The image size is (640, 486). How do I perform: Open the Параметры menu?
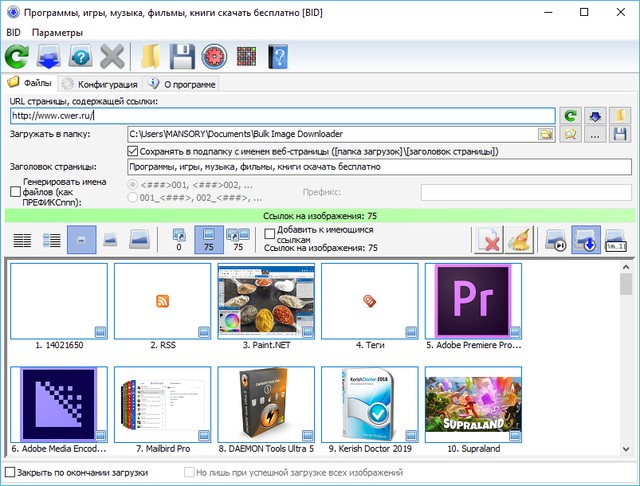pos(56,33)
